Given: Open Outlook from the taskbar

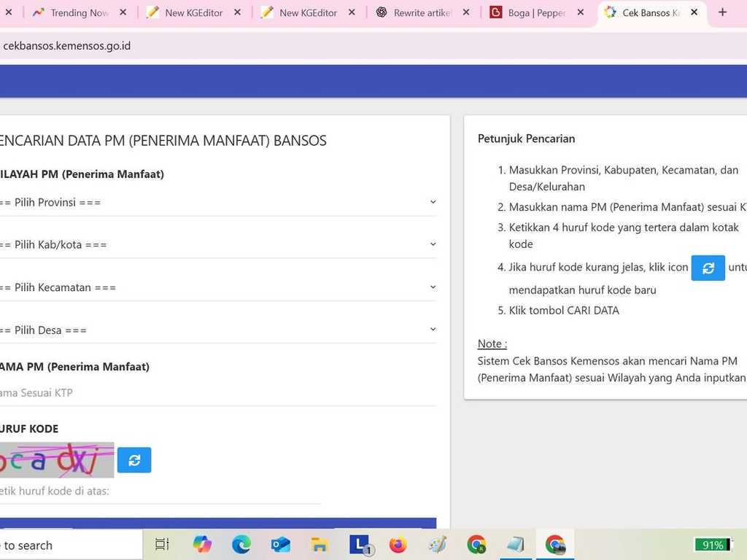Looking at the screenshot, I should (279, 545).
